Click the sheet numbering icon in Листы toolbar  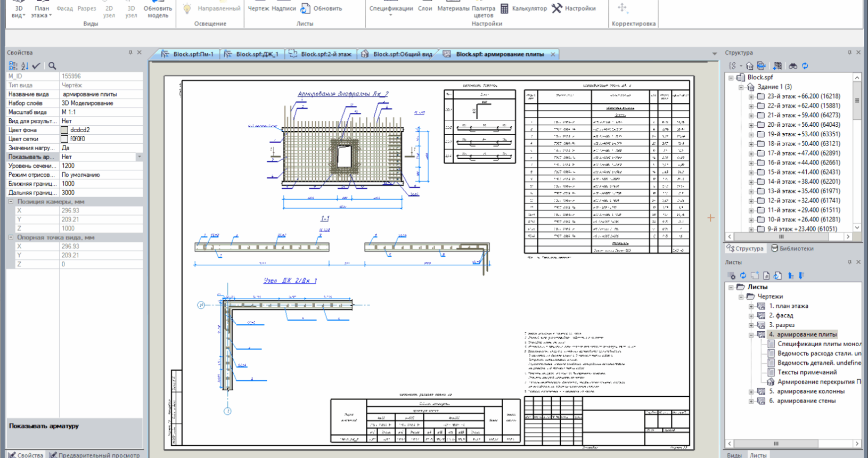[766, 275]
